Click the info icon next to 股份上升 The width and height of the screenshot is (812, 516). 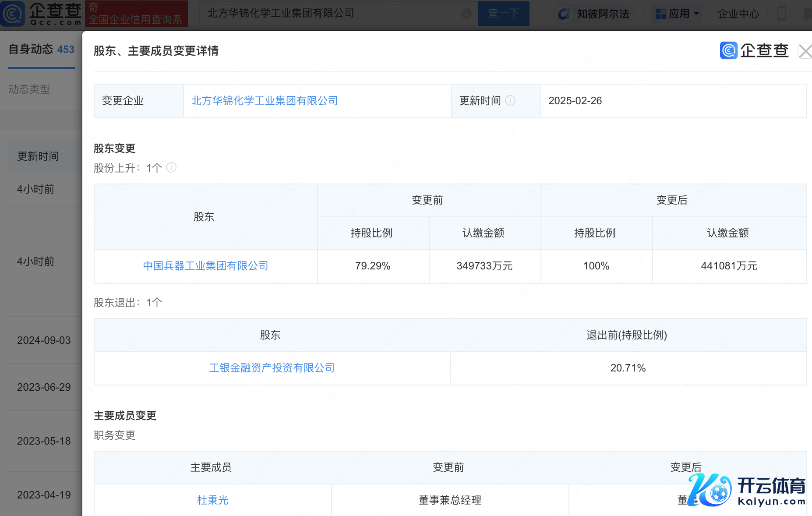pyautogui.click(x=171, y=167)
